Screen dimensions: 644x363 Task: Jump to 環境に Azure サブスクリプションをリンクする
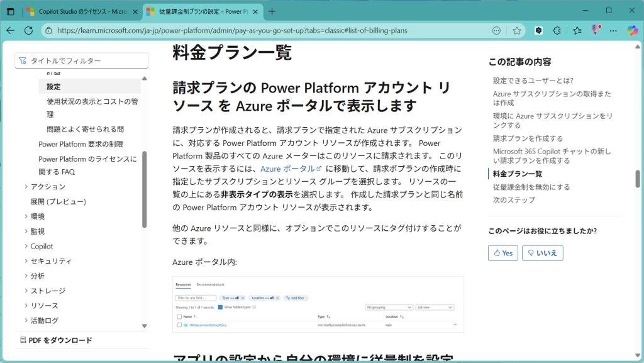click(x=553, y=120)
